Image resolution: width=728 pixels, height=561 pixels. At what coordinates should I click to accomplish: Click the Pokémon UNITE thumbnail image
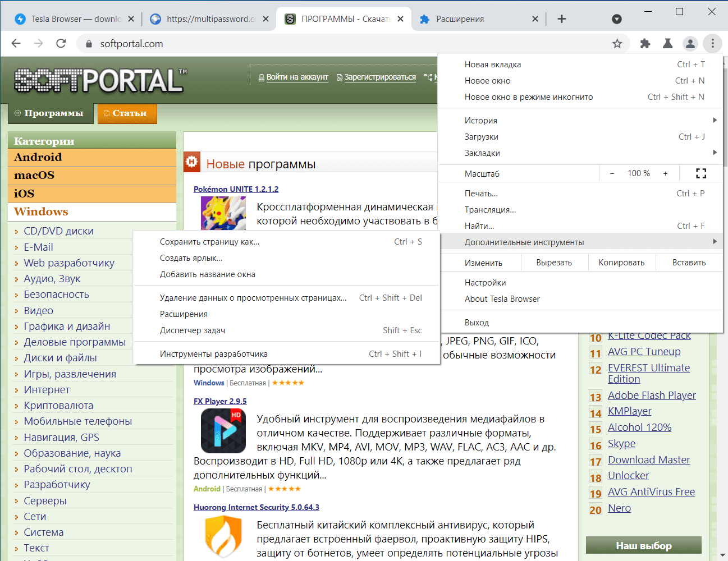point(223,213)
